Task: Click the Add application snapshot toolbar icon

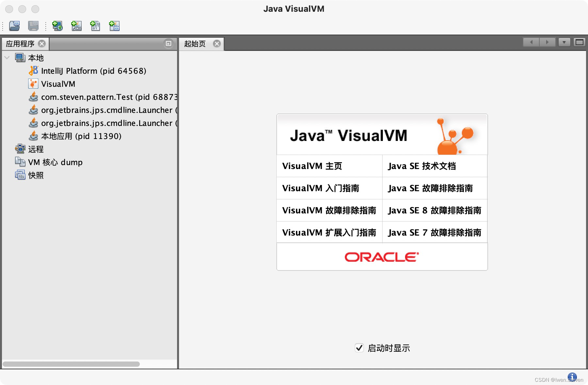Action: click(x=114, y=26)
